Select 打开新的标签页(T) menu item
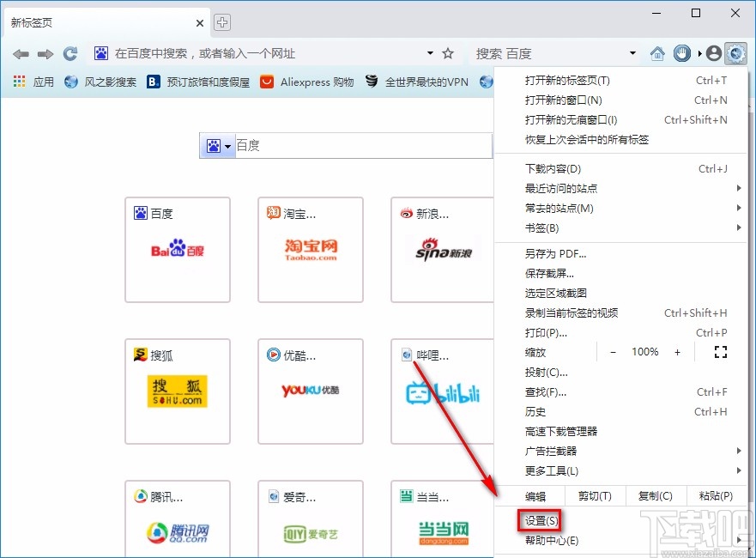Viewport: 756px width, 558px height. (621, 81)
